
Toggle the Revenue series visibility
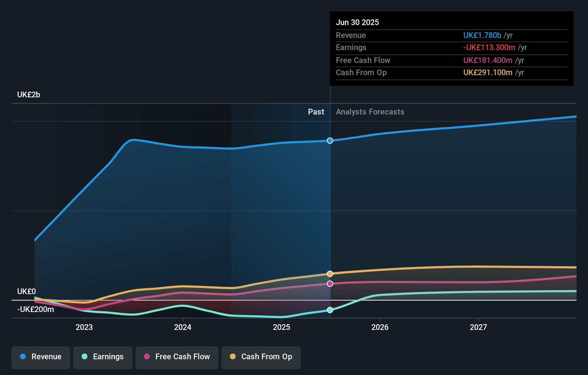40,357
